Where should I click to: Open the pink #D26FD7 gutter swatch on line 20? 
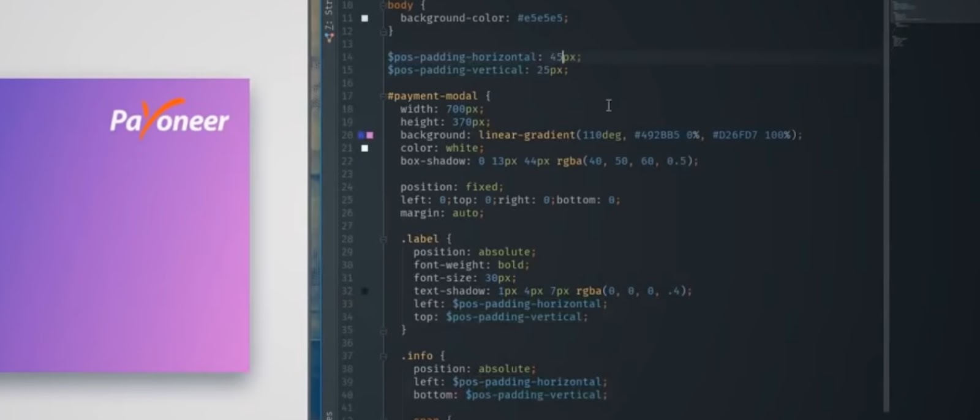[x=369, y=135]
